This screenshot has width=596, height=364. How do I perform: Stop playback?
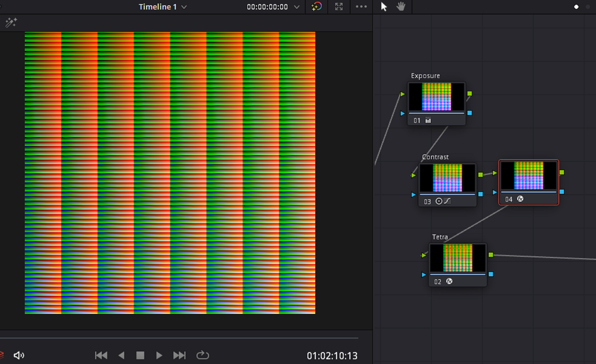pyautogui.click(x=140, y=355)
